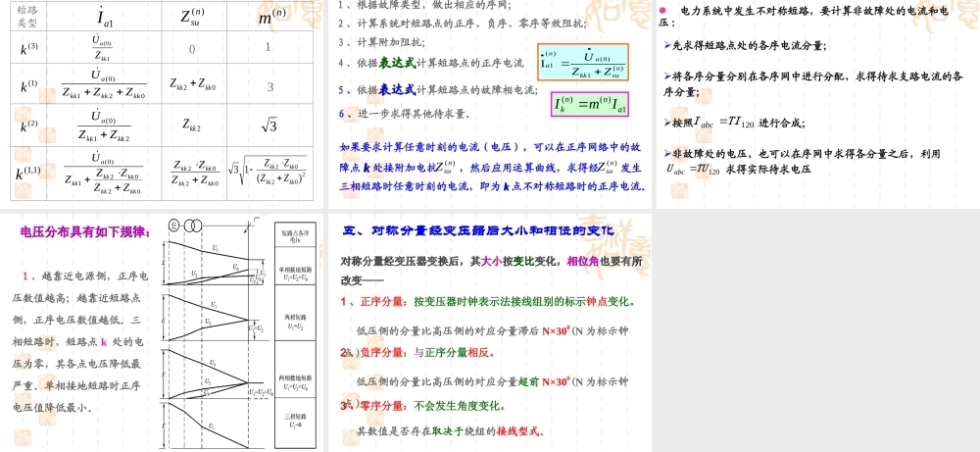Image resolution: width=980 pixels, height=452 pixels.
Task: Click bullet '先求得短路点处的各序电流分量'
Action: (745, 46)
